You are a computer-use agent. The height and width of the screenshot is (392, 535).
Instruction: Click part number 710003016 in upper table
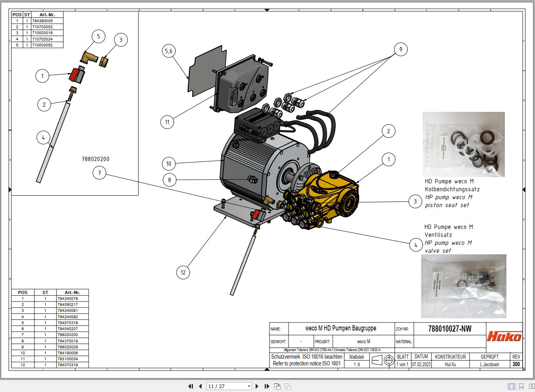pyautogui.click(x=42, y=33)
